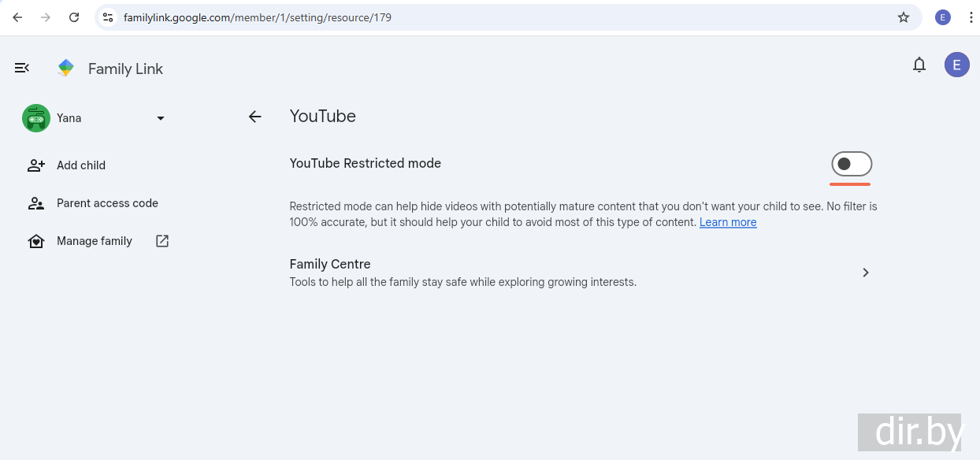Screen dimensions: 980x460
Task: Reload the page
Action: 74,17
